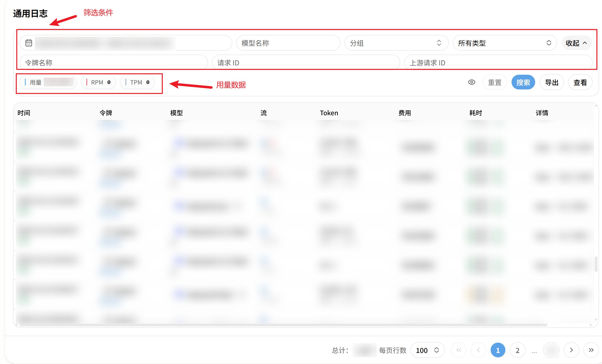602x364 pixels.
Task: Click the 上游请求 ID input field
Action: [498, 62]
